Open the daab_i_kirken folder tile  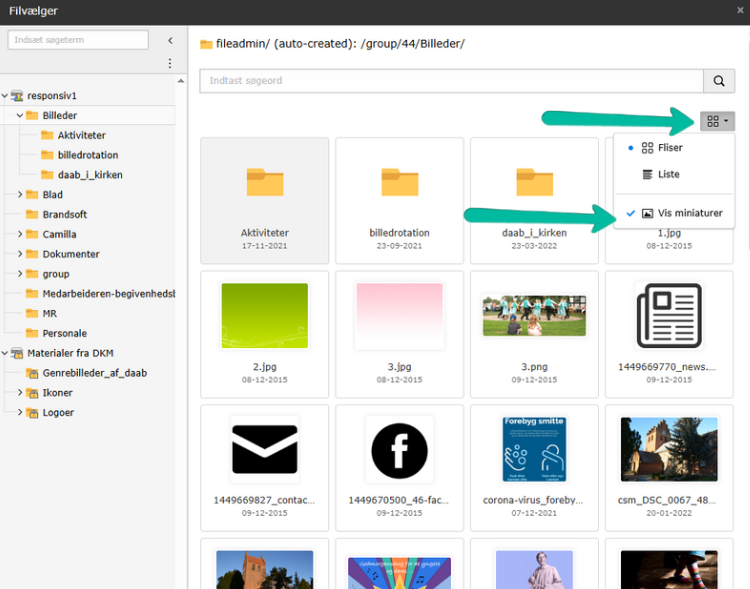534,200
